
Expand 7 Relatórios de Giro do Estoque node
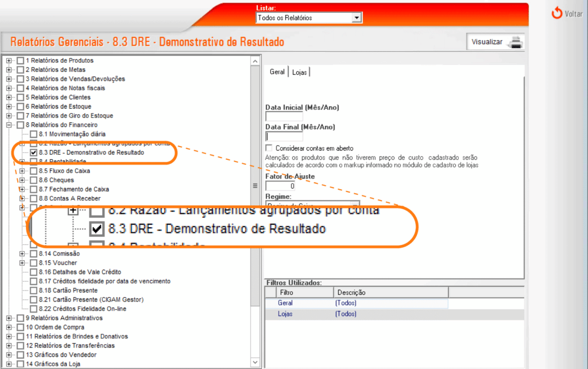tap(9, 116)
